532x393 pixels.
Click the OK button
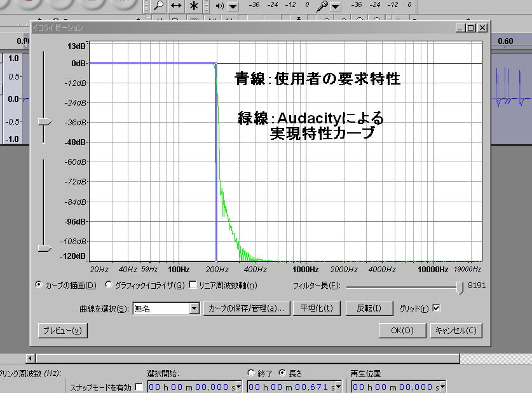[x=402, y=331]
